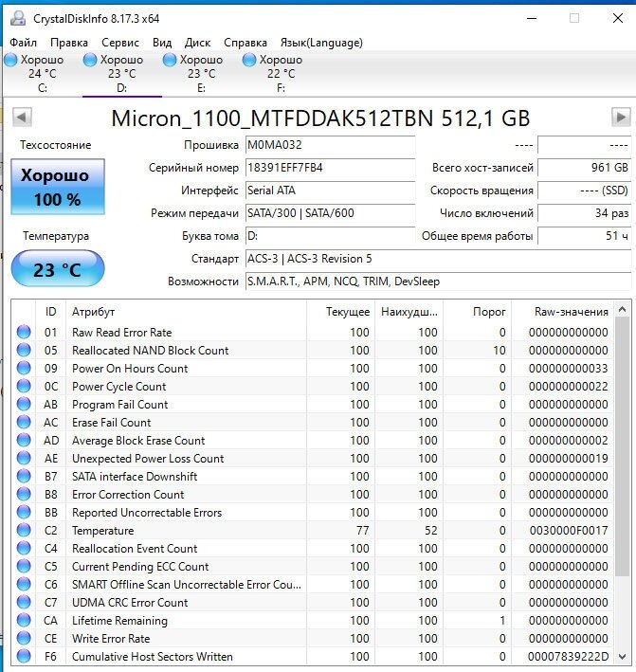This screenshot has height=672, width=636.
Task: Select status orb of disk E:
Action: tap(170, 60)
